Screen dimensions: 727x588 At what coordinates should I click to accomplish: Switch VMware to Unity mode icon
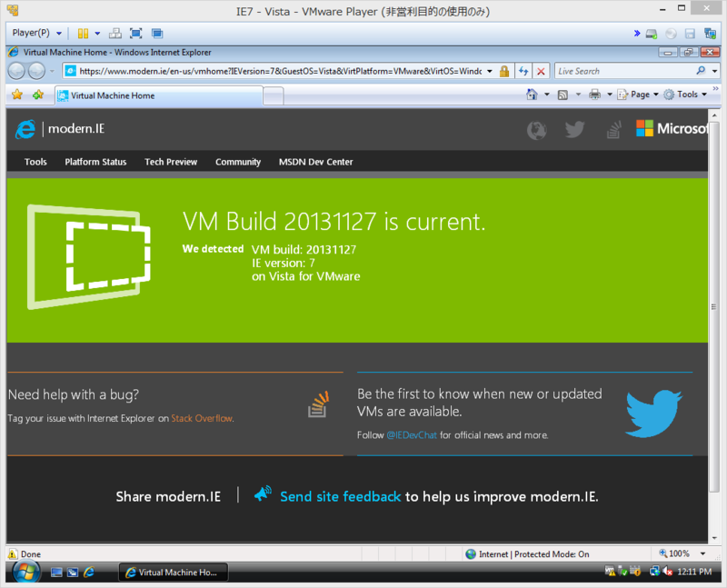(157, 34)
